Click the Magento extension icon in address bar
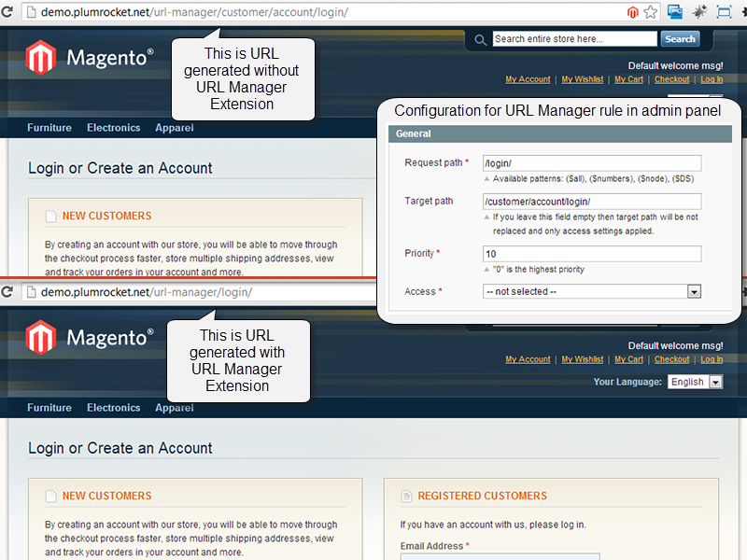This screenshot has height=560, width=747. point(633,12)
